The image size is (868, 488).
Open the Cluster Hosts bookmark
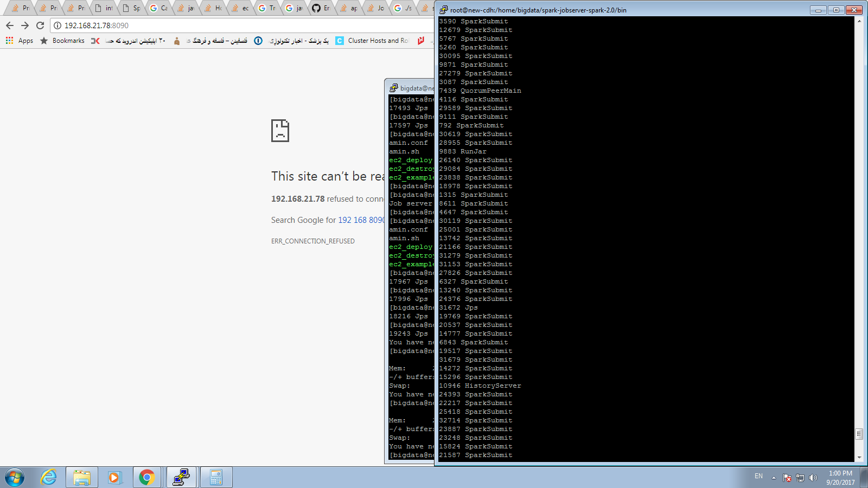[373, 40]
